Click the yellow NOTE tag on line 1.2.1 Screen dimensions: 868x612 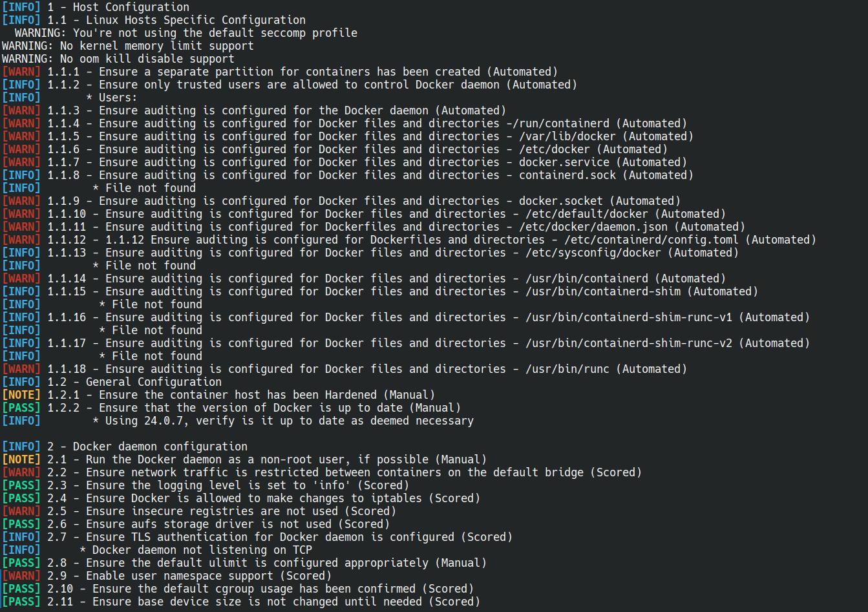click(x=21, y=395)
